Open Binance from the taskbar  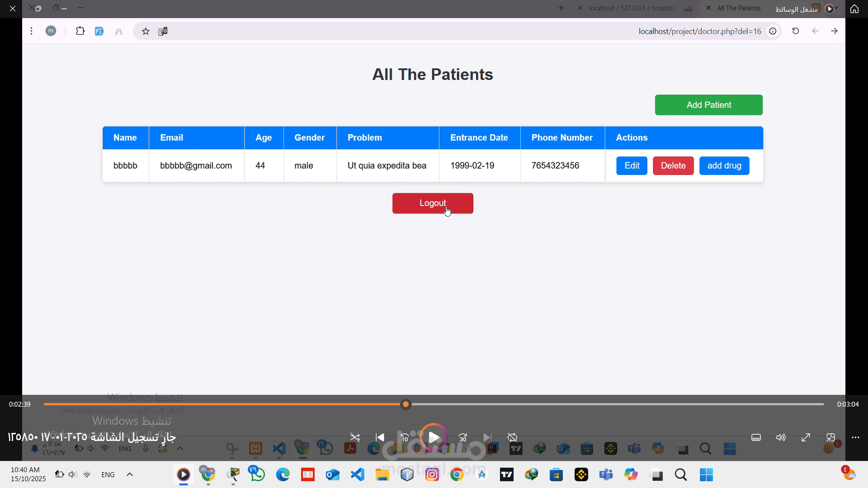(x=581, y=474)
